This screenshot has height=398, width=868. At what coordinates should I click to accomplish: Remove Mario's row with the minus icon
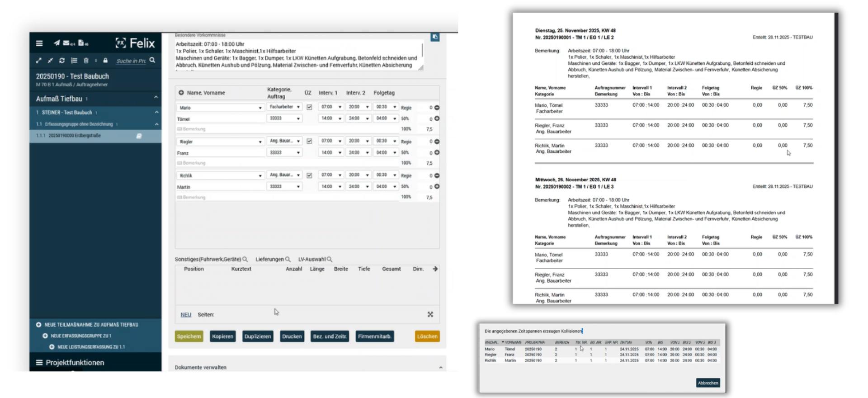(x=437, y=108)
